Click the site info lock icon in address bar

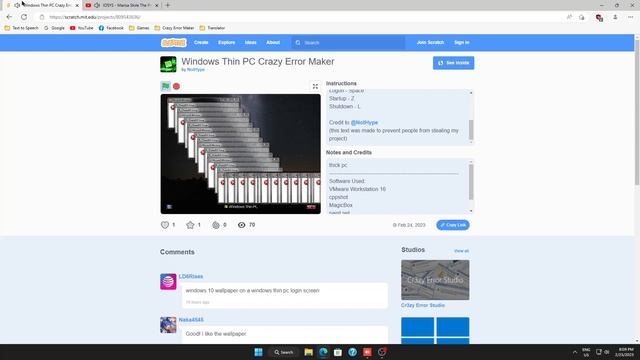[42, 17]
